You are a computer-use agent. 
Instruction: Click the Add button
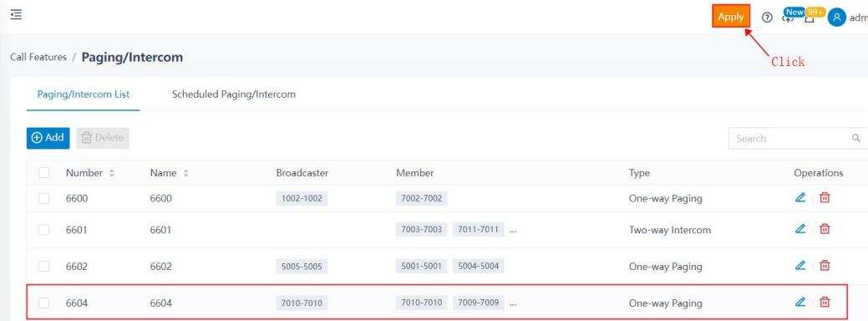[48, 138]
